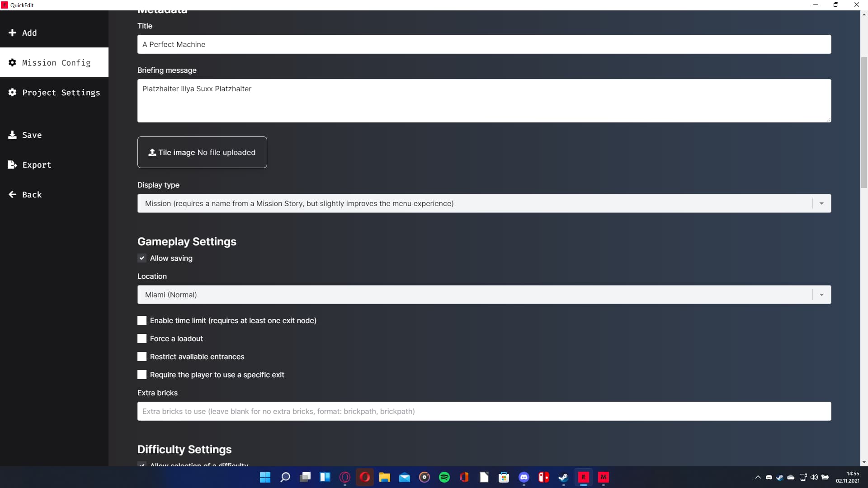
Task: Check Force a loadout option
Action: 142,338
